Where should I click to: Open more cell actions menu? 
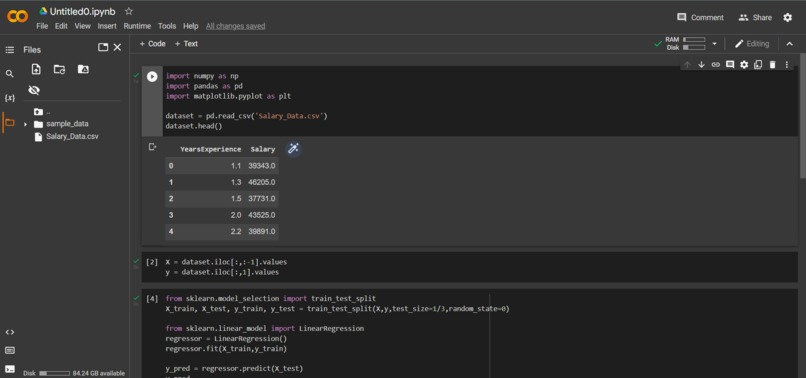(786, 65)
